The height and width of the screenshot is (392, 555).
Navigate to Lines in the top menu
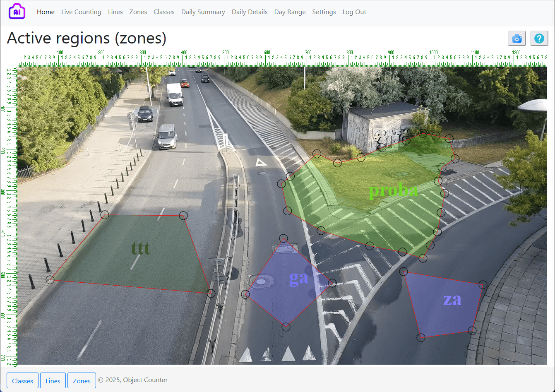click(x=115, y=12)
